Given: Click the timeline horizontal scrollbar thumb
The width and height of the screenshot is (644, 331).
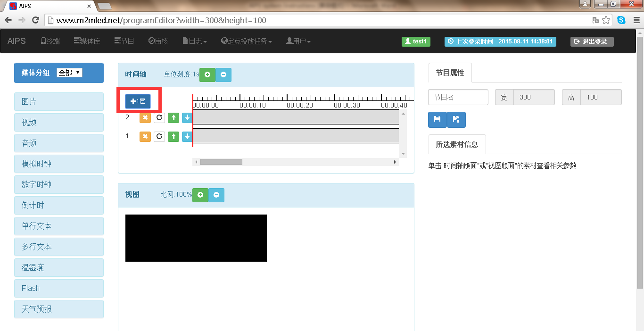Looking at the screenshot, I should 221,162.
